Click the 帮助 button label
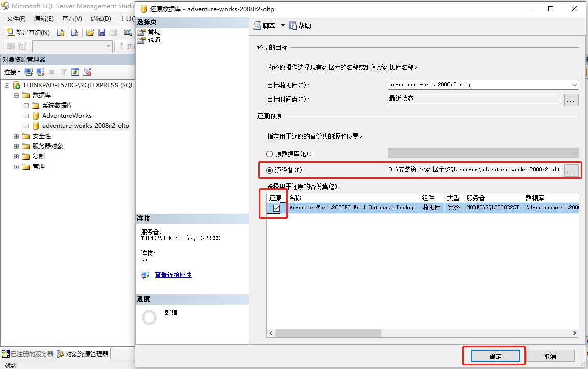 pos(304,25)
